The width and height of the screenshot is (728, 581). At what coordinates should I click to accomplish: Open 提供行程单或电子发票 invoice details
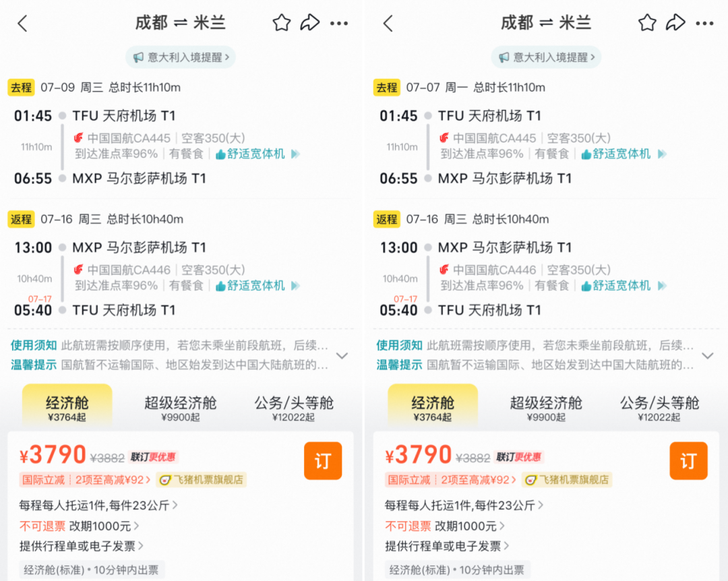coord(94,547)
